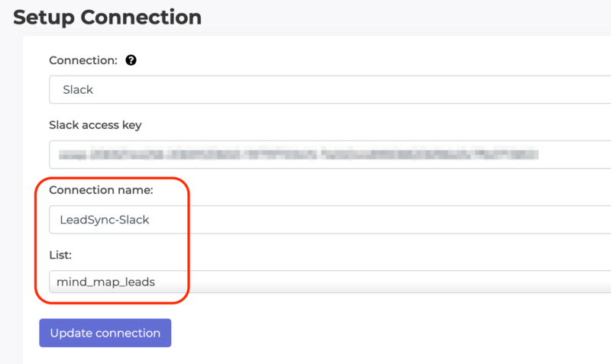
Task: Click on the LeadSync-Slack text value
Action: tap(105, 220)
